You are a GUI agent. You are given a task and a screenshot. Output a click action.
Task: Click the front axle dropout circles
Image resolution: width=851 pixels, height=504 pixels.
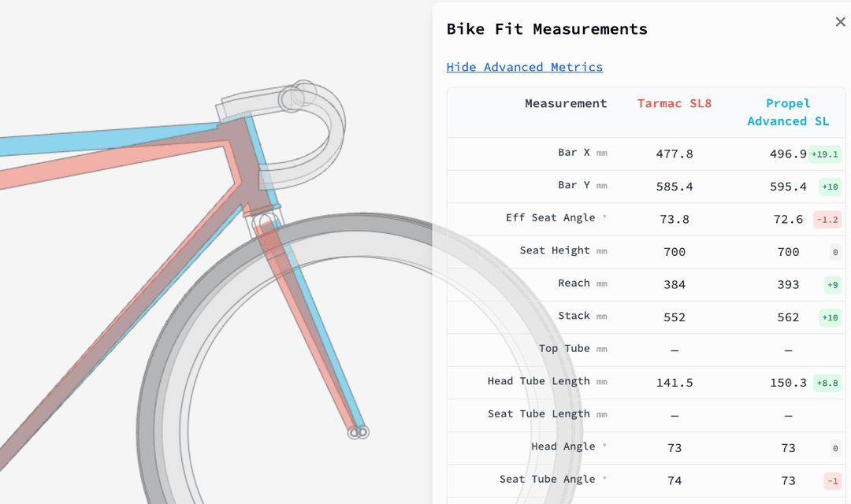tap(359, 432)
